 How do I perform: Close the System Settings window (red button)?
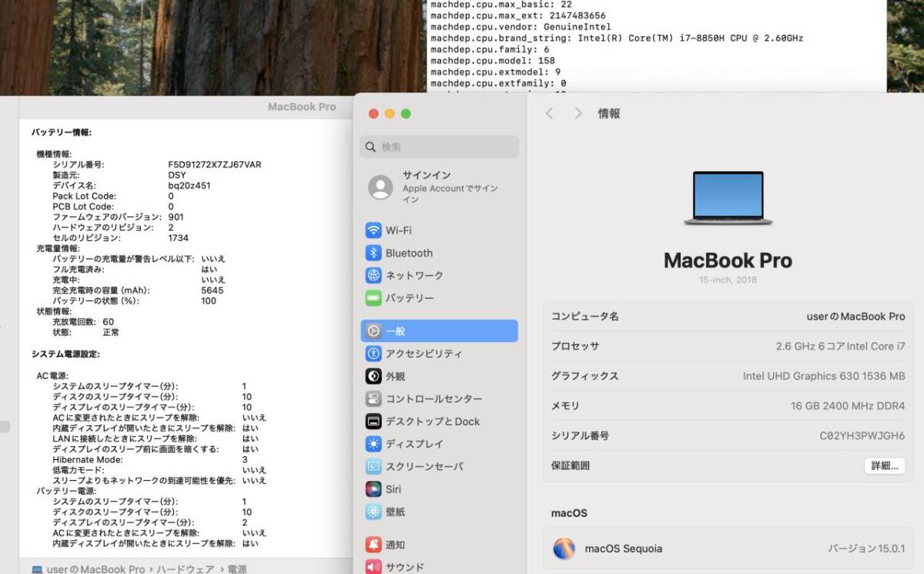(x=373, y=114)
